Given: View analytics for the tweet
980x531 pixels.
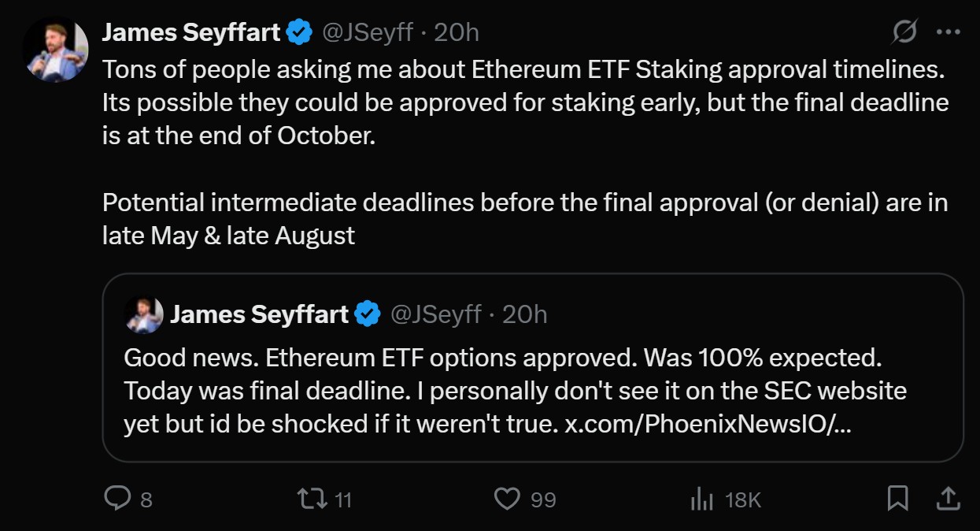Looking at the screenshot, I should 701,499.
